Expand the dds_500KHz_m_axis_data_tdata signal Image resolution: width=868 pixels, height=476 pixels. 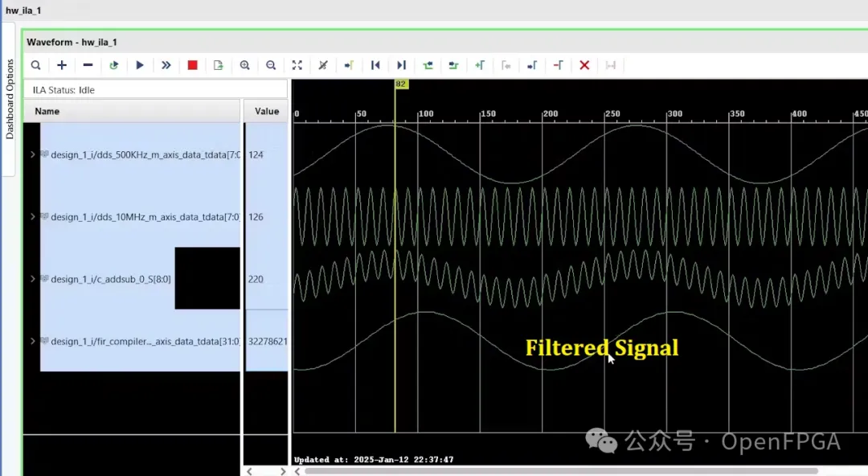(x=33, y=154)
